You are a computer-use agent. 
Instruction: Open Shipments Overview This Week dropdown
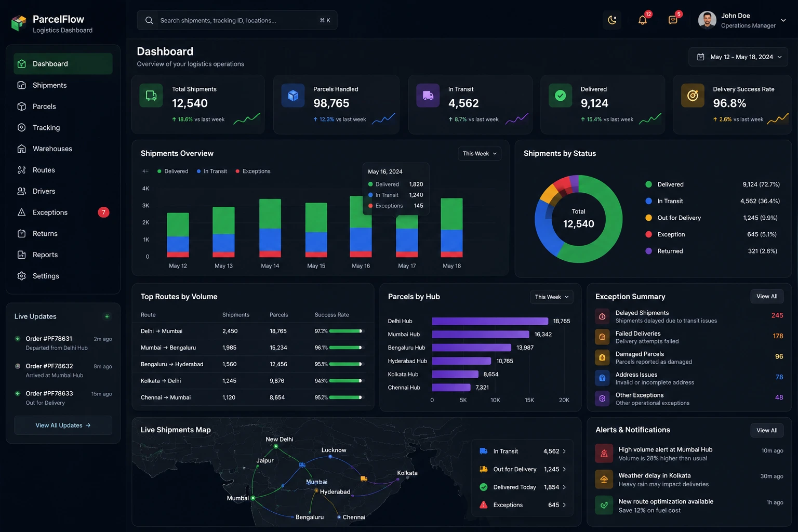coord(480,154)
